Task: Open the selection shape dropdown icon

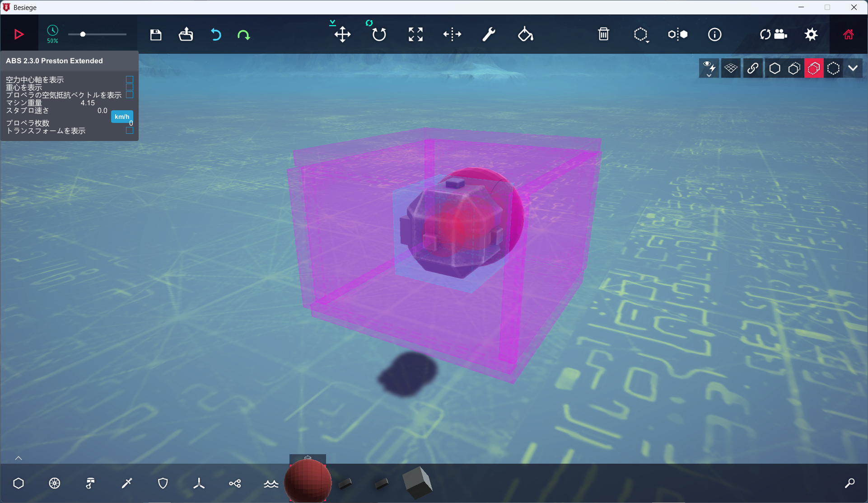Action: pyautogui.click(x=641, y=35)
